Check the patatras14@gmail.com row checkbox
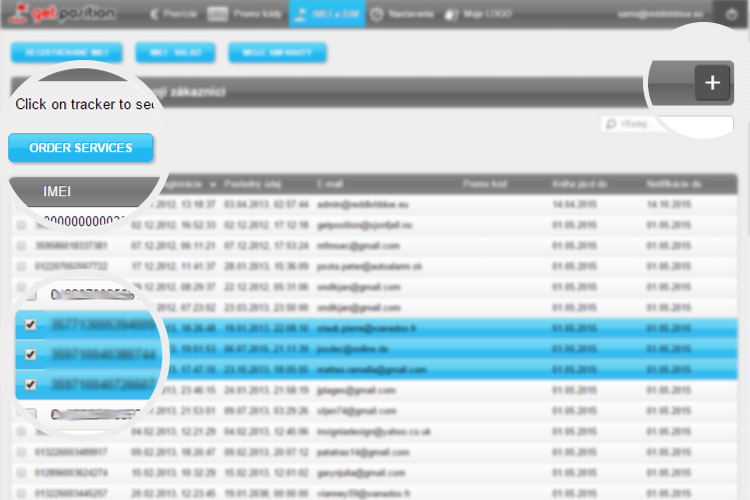The image size is (750, 500). click(21, 452)
